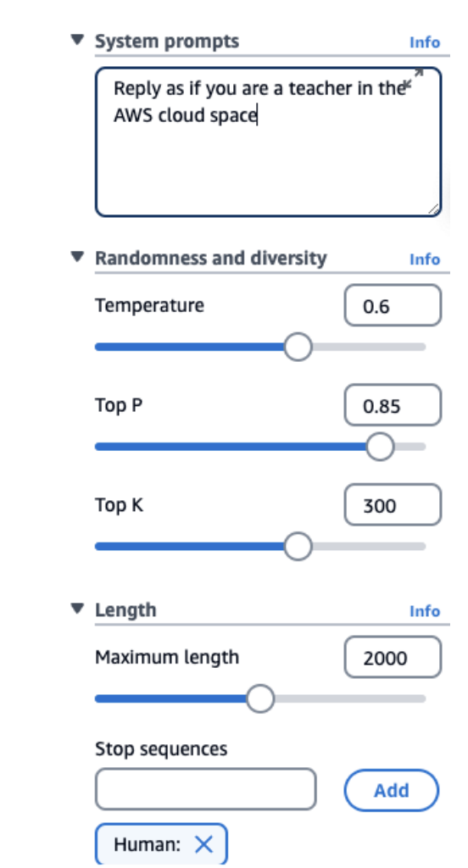The height and width of the screenshot is (868, 468).
Task: Open Info link for System prompts
Action: tap(424, 42)
